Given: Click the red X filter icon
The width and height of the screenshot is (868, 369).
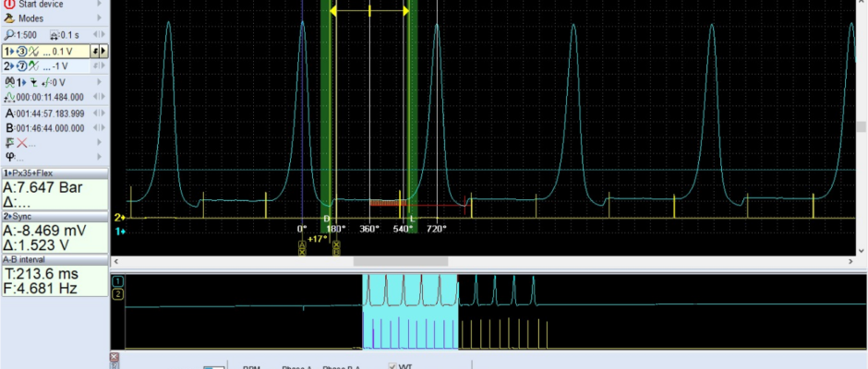Looking at the screenshot, I should tap(21, 142).
